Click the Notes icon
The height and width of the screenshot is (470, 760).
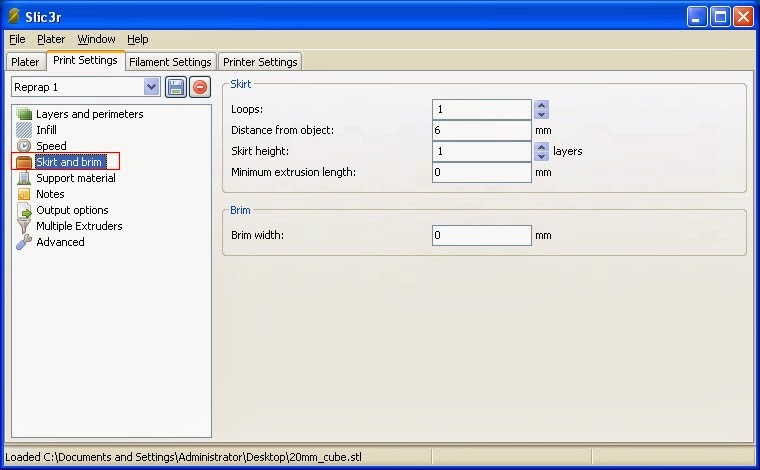pos(24,194)
